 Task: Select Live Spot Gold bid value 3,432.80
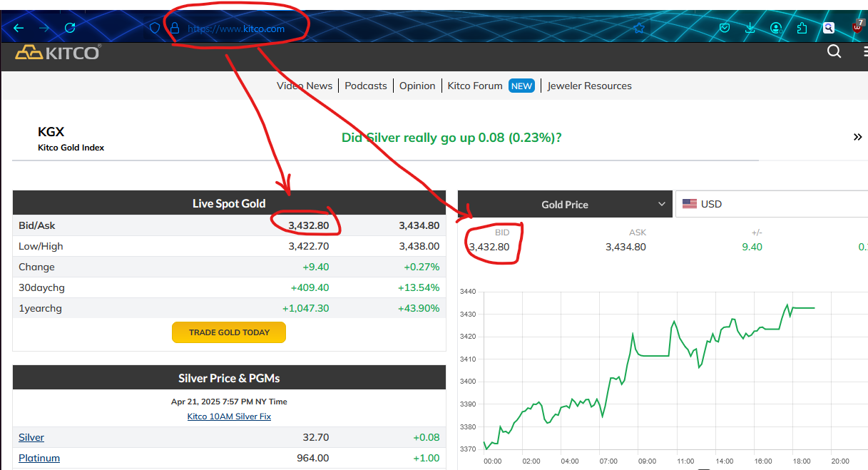click(309, 225)
